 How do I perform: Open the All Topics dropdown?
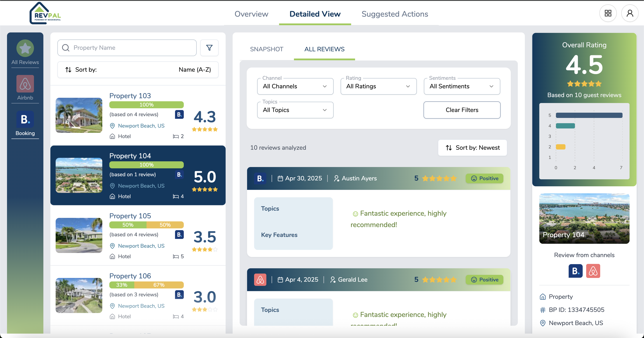[295, 110]
